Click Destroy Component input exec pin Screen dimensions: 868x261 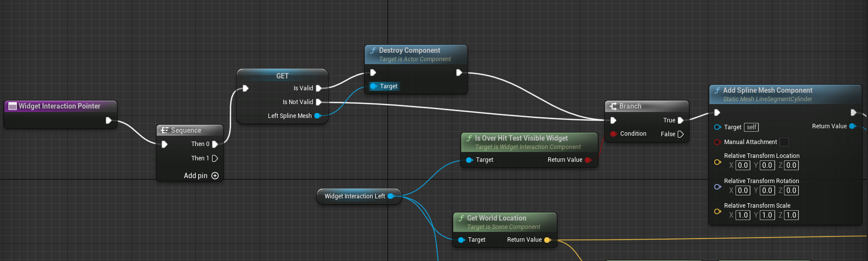pos(373,73)
